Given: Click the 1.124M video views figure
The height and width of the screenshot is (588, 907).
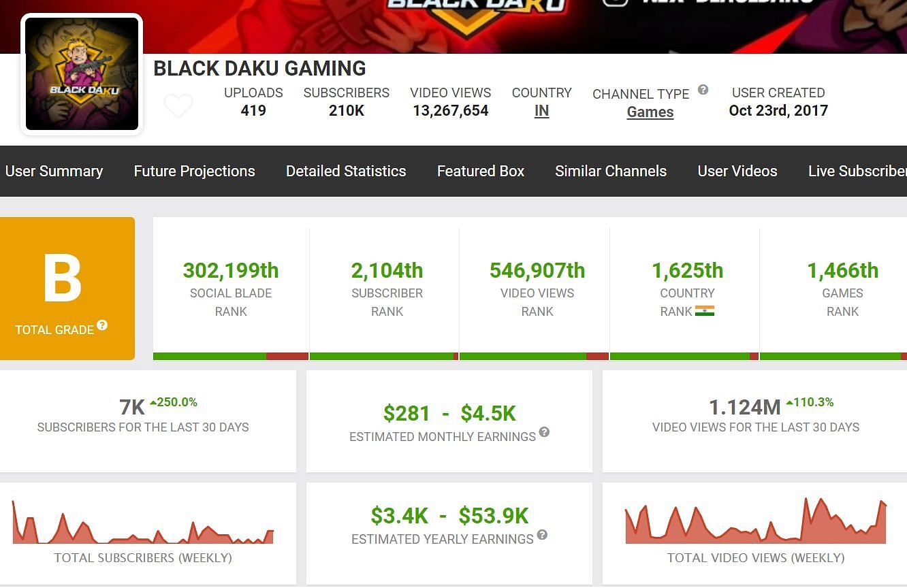Looking at the screenshot, I should tap(745, 407).
